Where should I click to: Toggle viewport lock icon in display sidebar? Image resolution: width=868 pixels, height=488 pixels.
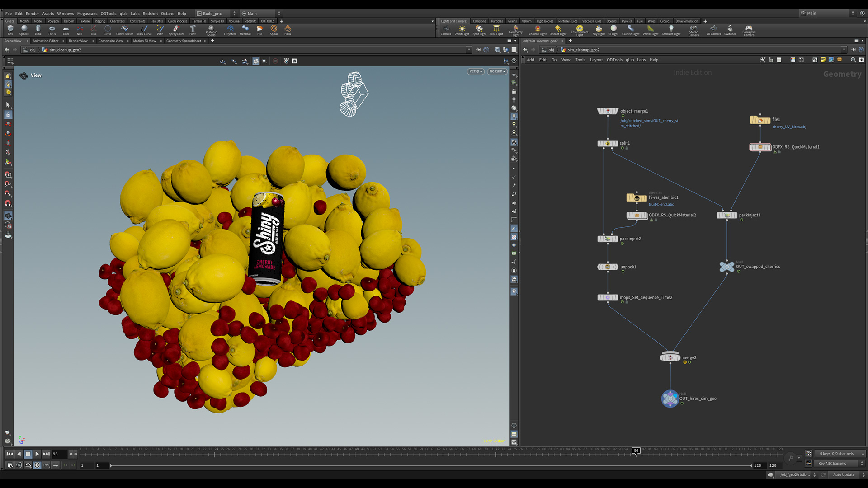coord(514,91)
